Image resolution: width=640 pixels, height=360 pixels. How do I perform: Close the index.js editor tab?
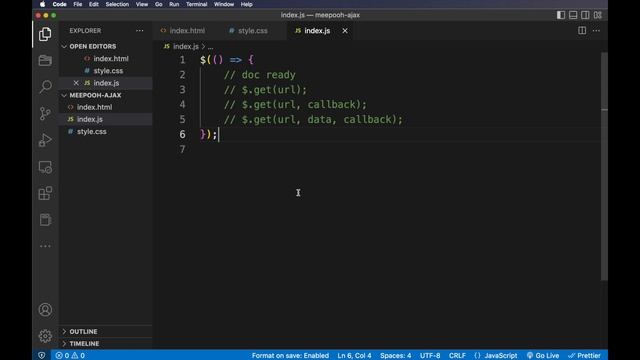345,31
